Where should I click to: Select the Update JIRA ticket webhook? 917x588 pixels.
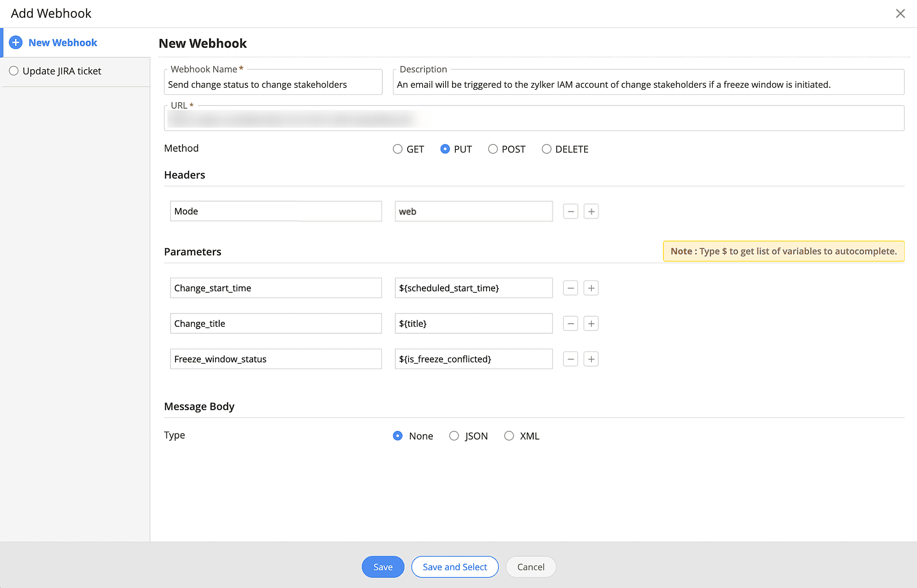[x=14, y=71]
